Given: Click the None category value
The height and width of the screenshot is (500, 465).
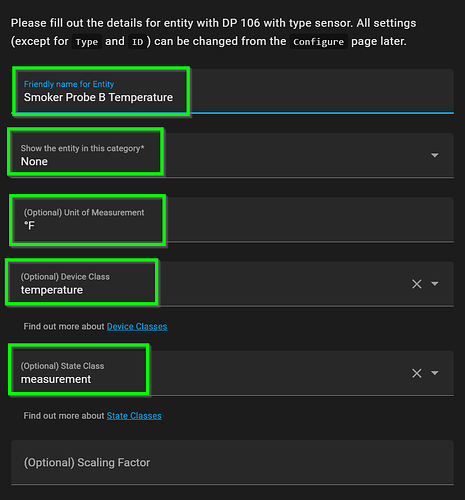Looking at the screenshot, I should 34,161.
